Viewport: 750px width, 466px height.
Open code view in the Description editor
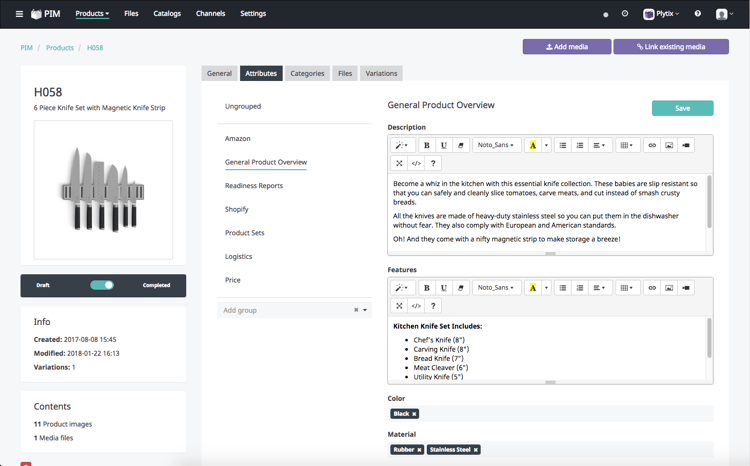tap(416, 164)
